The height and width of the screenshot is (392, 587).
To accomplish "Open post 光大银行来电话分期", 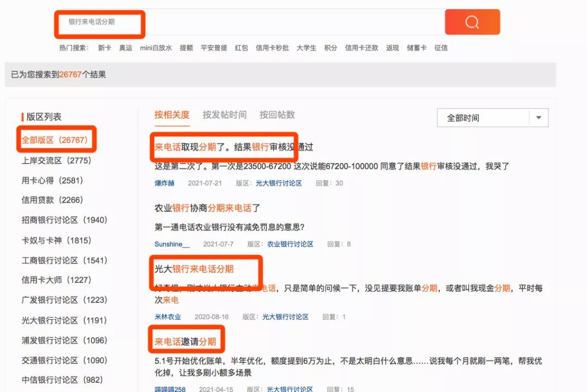I will pyautogui.click(x=194, y=269).
